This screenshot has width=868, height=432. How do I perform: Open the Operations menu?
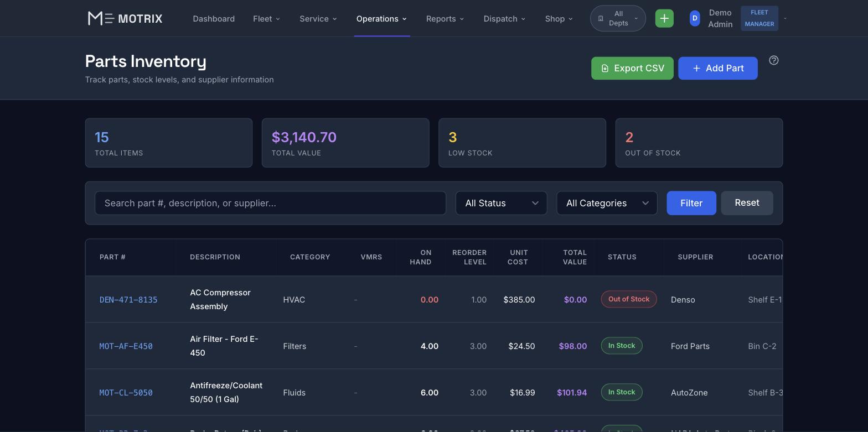coord(382,19)
